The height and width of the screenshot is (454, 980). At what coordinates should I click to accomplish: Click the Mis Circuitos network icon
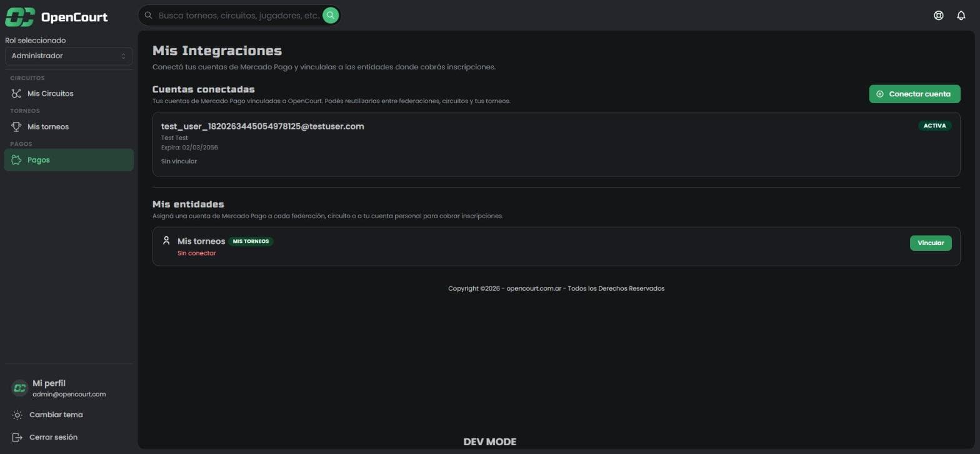coord(17,94)
